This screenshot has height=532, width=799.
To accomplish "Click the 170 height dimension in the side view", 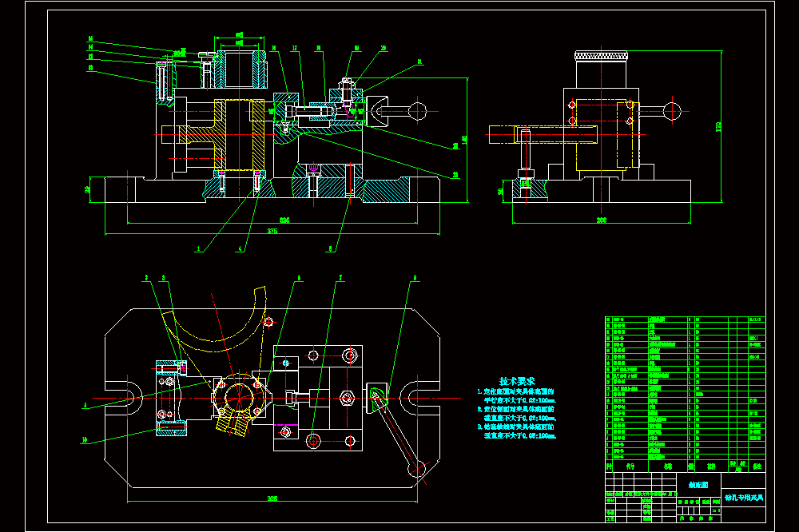I will 718,127.
